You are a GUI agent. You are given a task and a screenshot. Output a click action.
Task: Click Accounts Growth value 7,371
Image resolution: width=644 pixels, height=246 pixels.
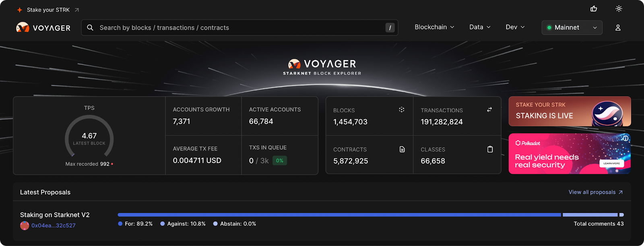coord(182,122)
